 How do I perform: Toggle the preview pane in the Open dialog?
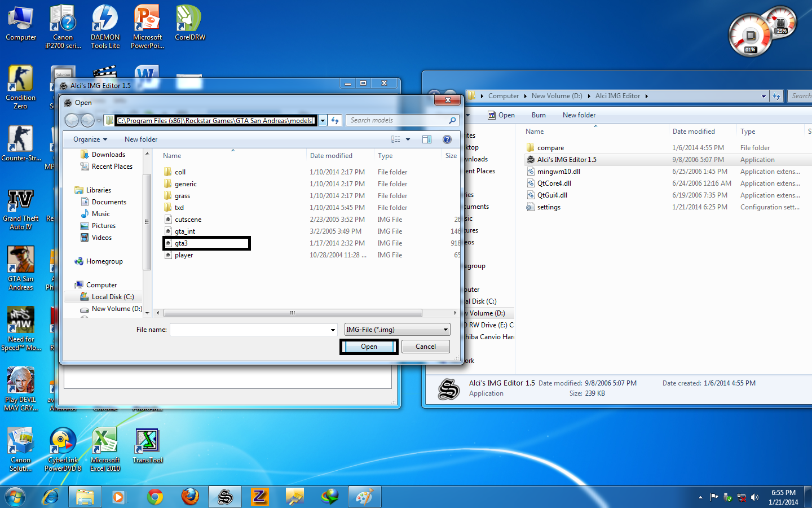coord(426,139)
